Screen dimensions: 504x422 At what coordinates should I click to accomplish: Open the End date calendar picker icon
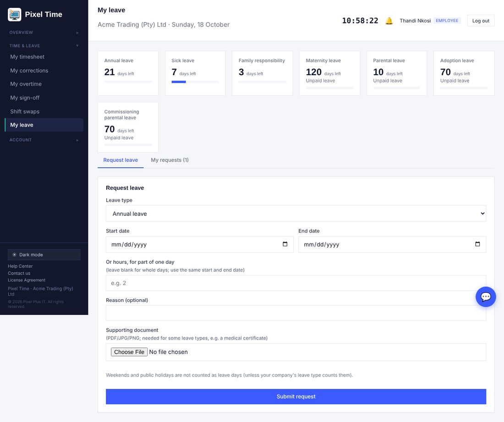(477, 244)
